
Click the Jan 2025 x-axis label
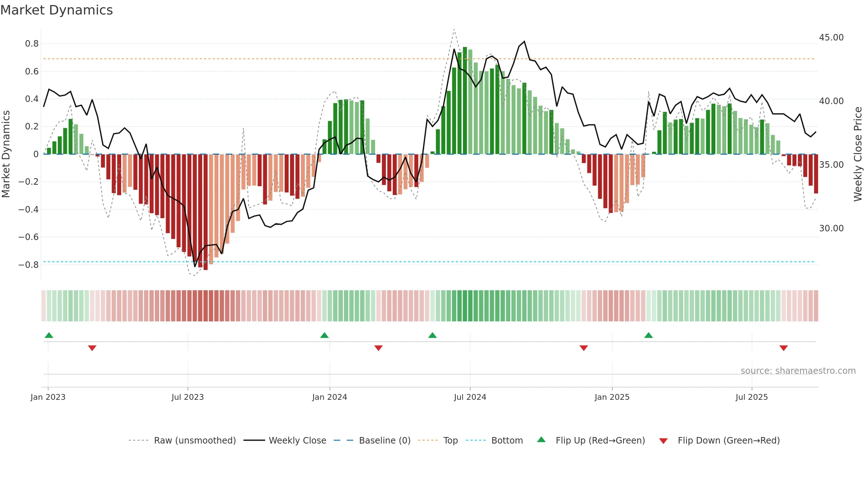(612, 397)
